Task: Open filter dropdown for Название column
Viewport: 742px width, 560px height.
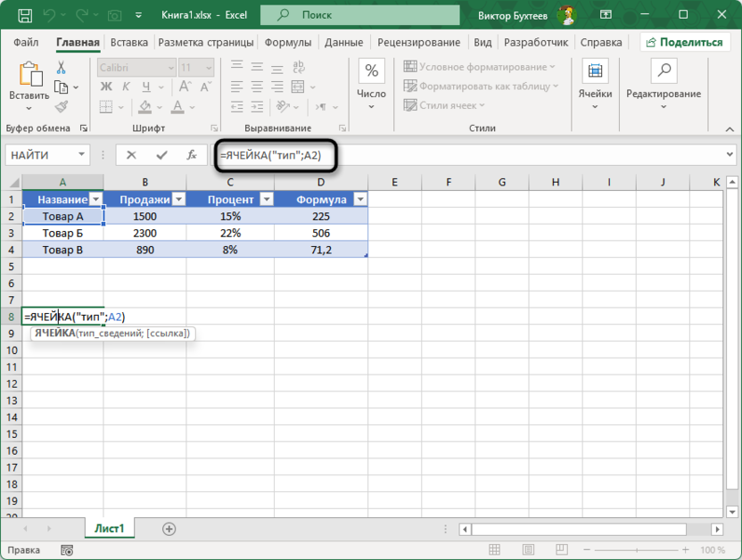Action: (x=95, y=200)
